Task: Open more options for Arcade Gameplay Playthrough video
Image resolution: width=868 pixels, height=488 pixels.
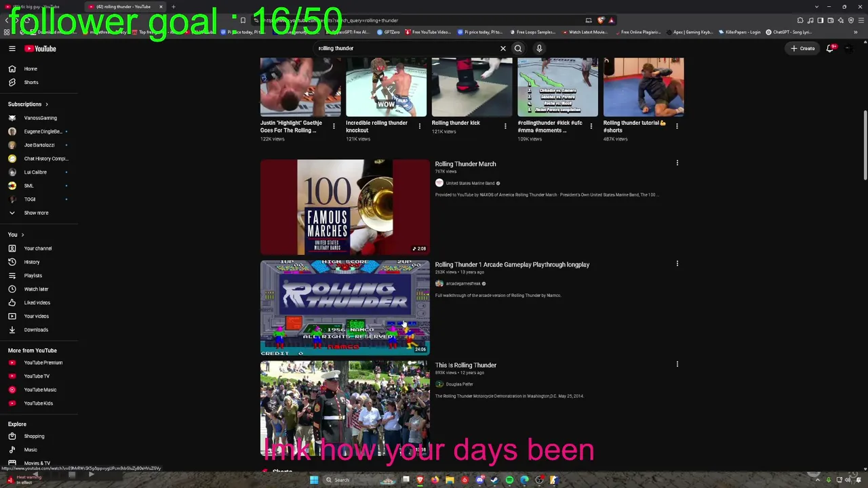Action: click(x=677, y=263)
